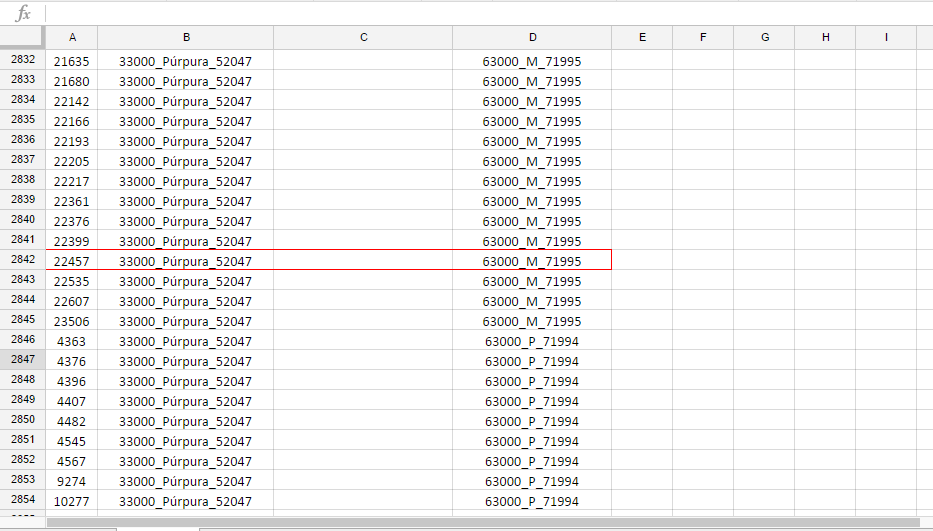Click cell containing 23506
933x531 pixels.
pyautogui.click(x=72, y=321)
